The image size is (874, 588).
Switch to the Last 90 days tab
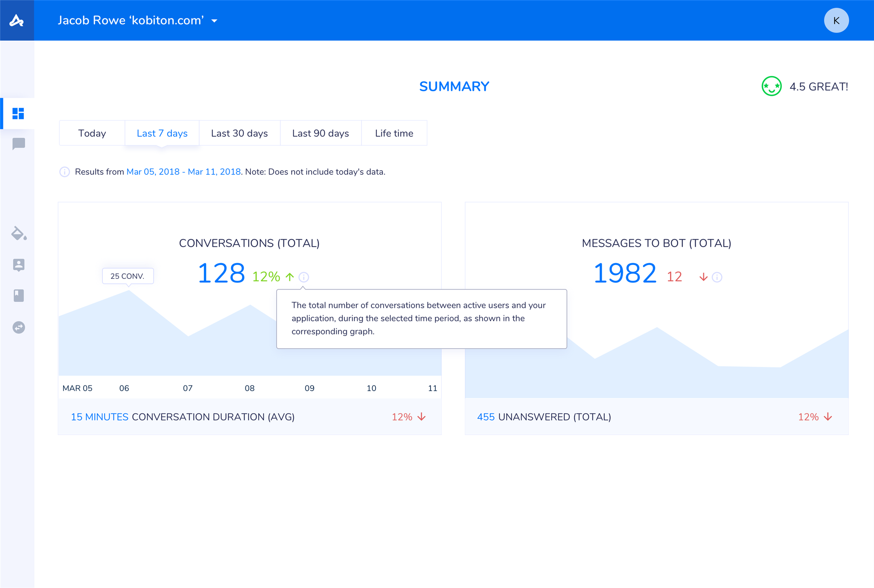click(320, 133)
